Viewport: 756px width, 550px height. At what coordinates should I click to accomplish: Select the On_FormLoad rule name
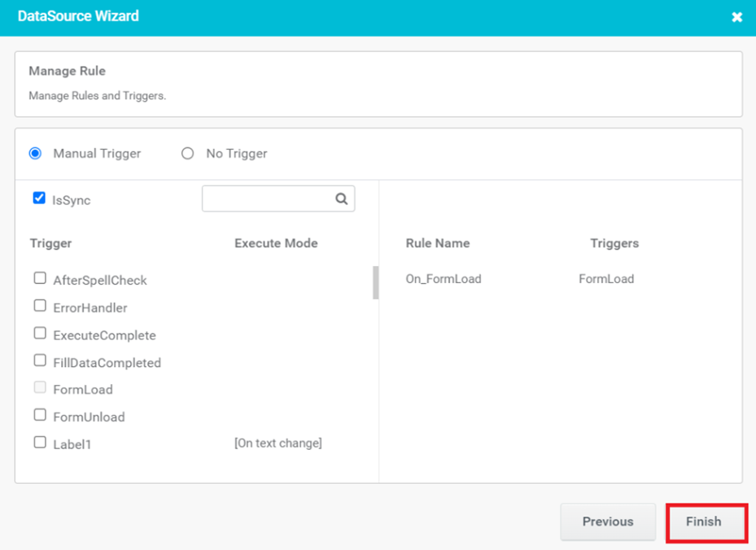click(x=444, y=279)
